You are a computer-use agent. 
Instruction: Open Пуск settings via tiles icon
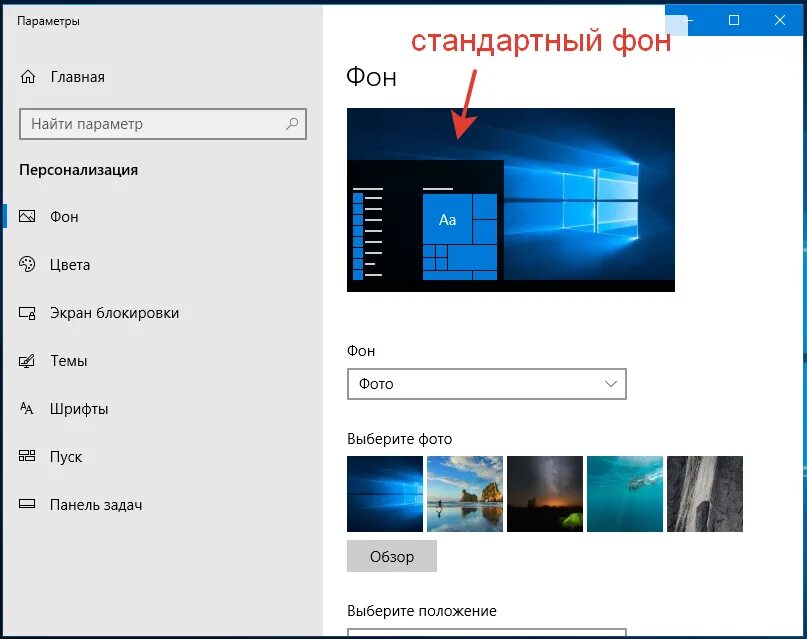pyautogui.click(x=28, y=456)
